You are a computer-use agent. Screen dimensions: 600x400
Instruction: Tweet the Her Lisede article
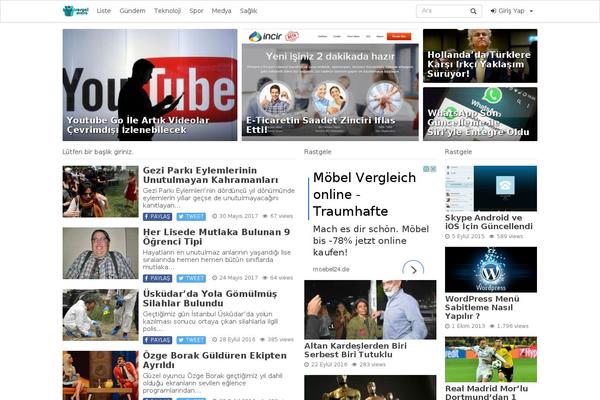coord(191,278)
